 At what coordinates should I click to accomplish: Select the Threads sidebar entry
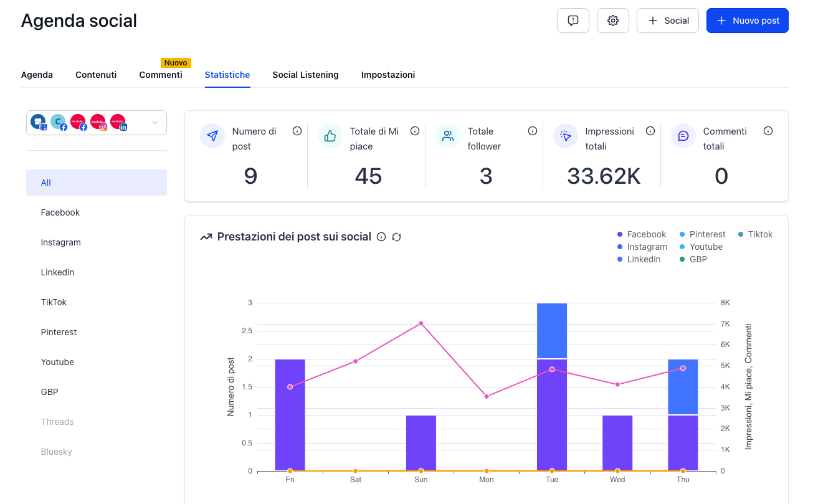click(97, 422)
